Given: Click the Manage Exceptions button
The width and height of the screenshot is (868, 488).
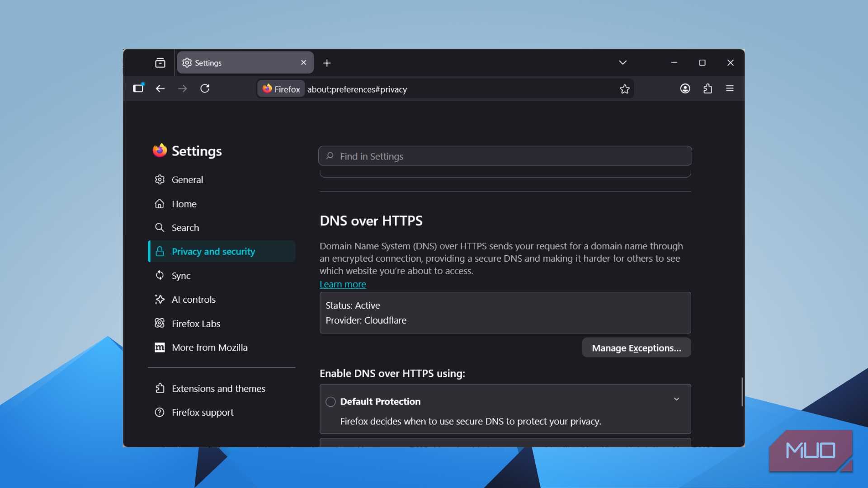Looking at the screenshot, I should tap(636, 348).
